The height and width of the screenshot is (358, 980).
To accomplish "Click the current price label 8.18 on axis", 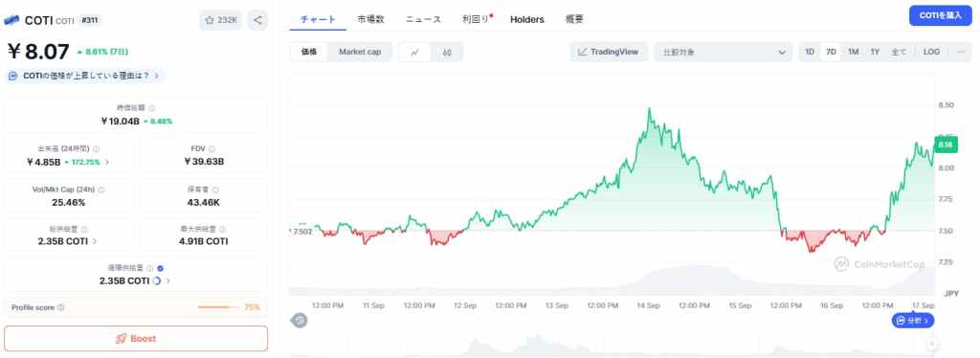I will tap(946, 145).
